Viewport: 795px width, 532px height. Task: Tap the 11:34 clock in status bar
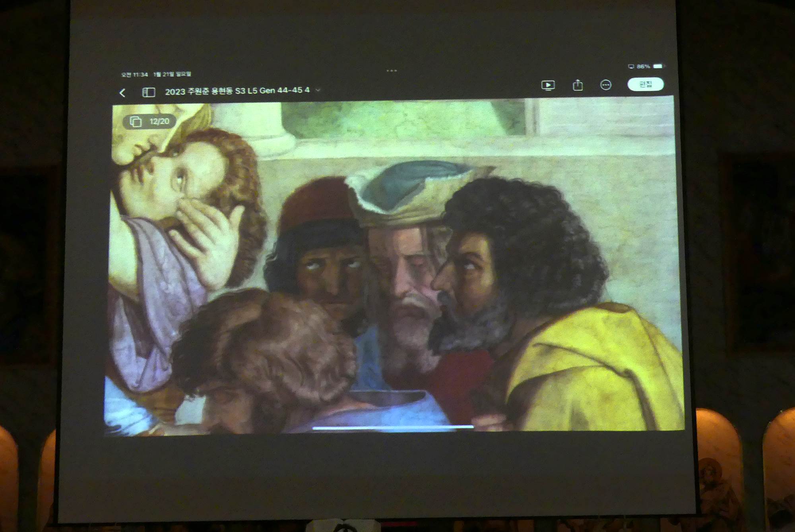tap(134, 74)
